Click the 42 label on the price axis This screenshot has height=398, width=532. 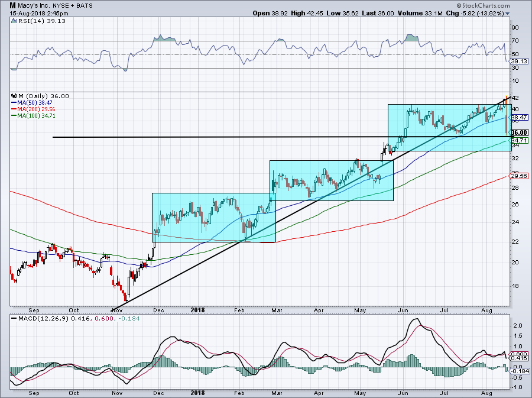pos(515,98)
